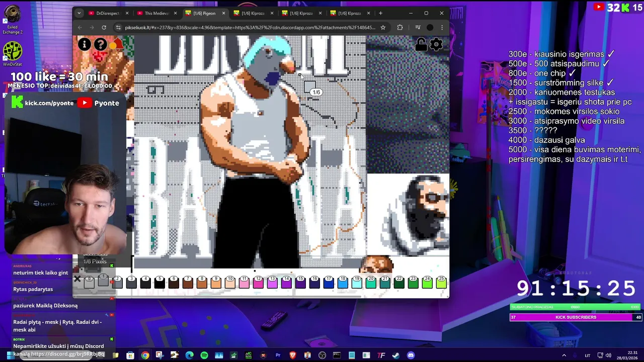The height and width of the screenshot is (362, 644).
Task: Select palette color 8 (orange-brown)
Action: [202, 283]
